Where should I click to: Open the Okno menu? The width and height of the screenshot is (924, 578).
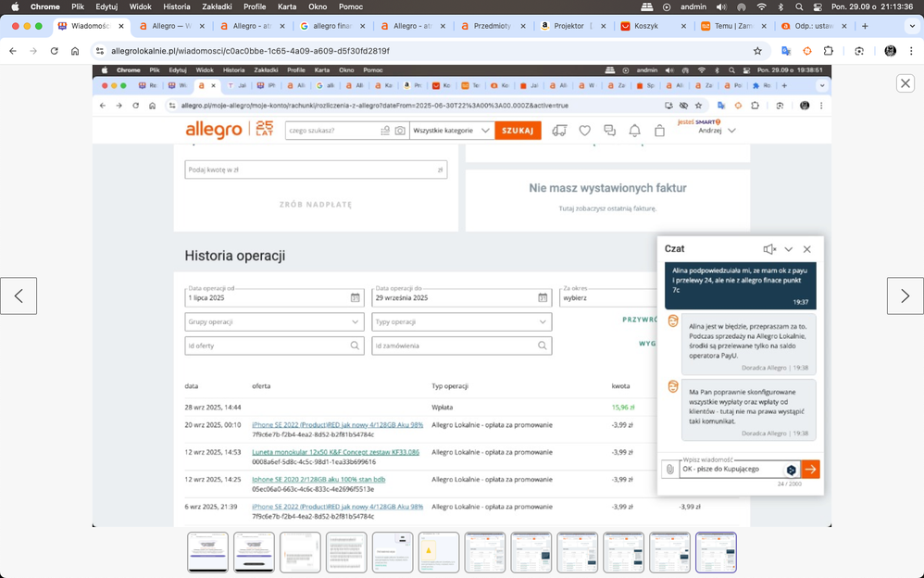[x=318, y=7]
